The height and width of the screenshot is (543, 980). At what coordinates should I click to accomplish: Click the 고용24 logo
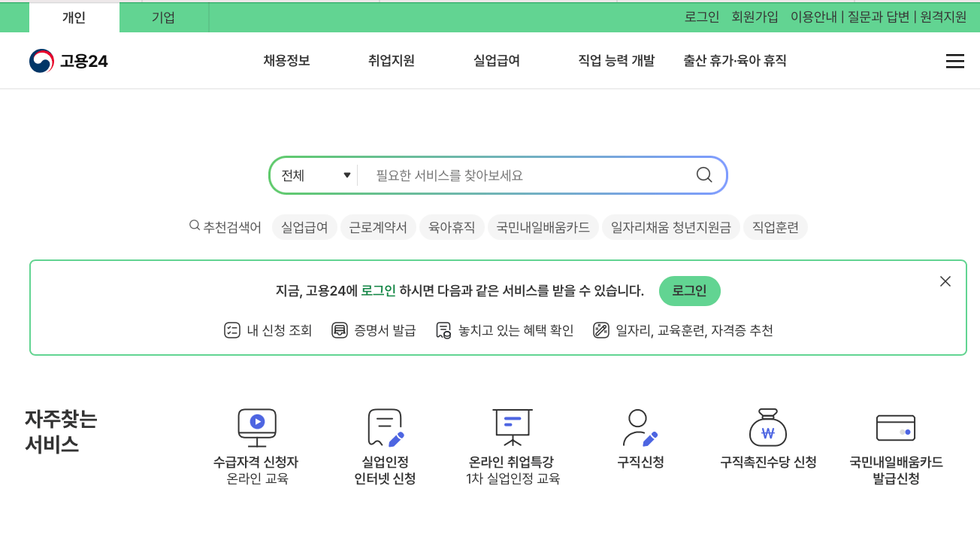(x=70, y=61)
